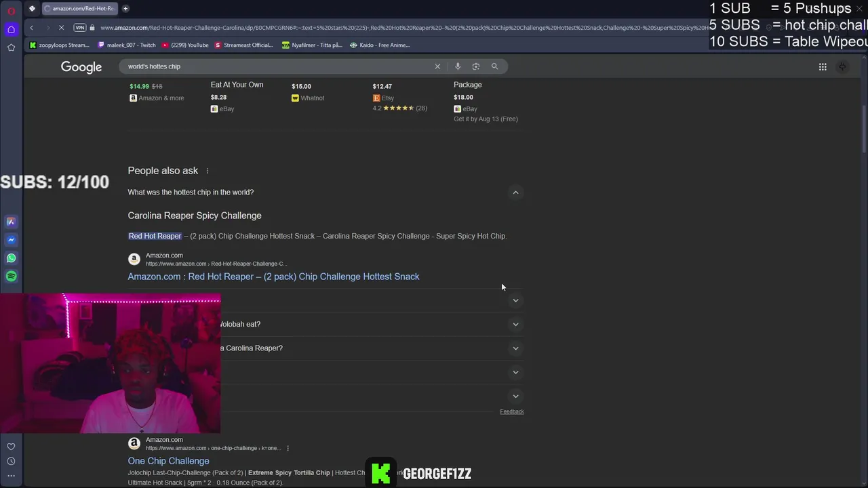This screenshot has width=868, height=488.
Task: Collapse the hottest chip in the world question
Action: (515, 192)
